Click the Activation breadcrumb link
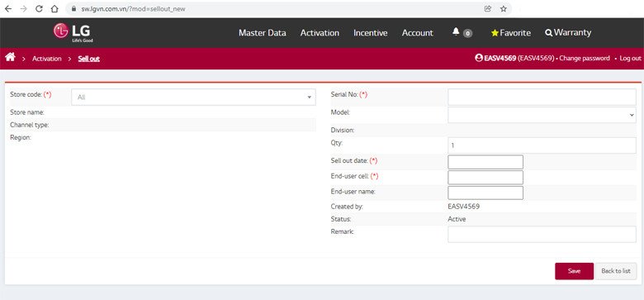Screen dimensions: 644x300 47,59
